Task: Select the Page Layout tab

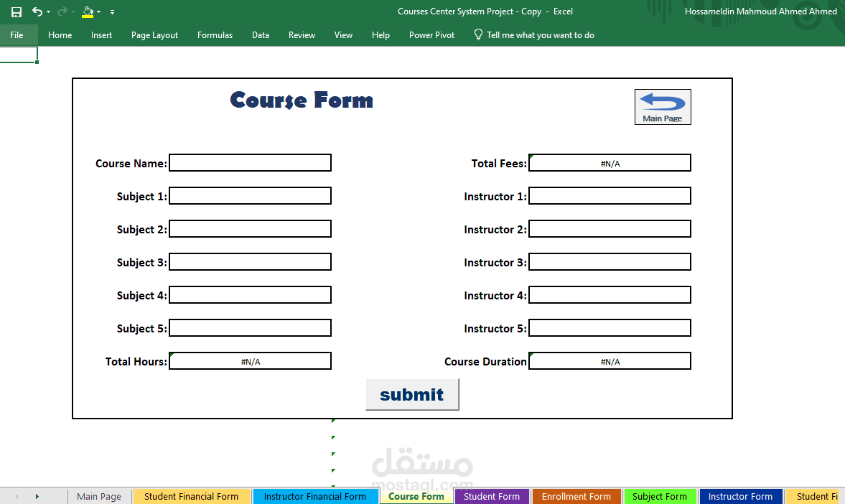Action: [x=154, y=35]
